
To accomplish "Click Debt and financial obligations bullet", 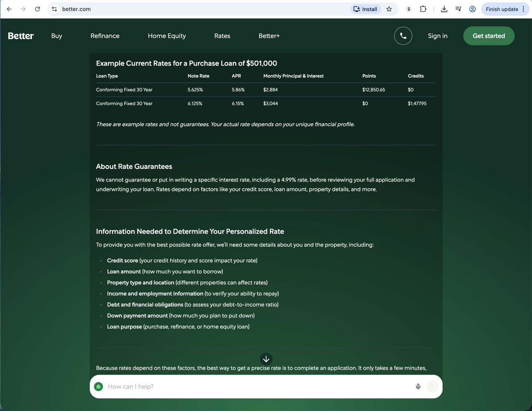I will pyautogui.click(x=193, y=305).
